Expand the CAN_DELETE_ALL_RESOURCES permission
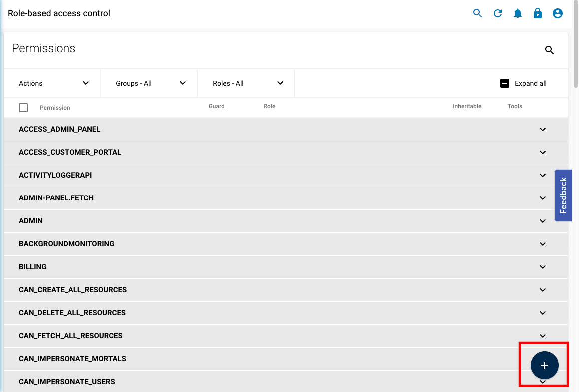The image size is (579, 392). (543, 313)
